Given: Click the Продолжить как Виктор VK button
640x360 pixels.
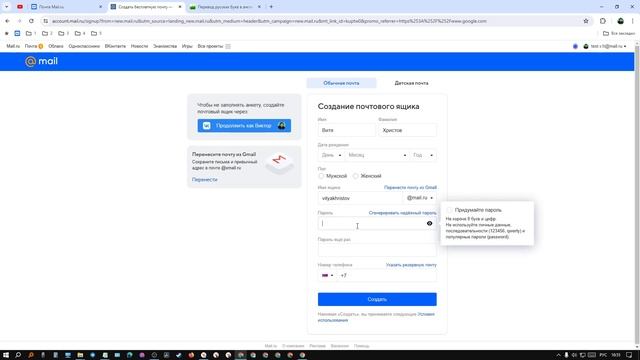Looking at the screenshot, I should (244, 126).
